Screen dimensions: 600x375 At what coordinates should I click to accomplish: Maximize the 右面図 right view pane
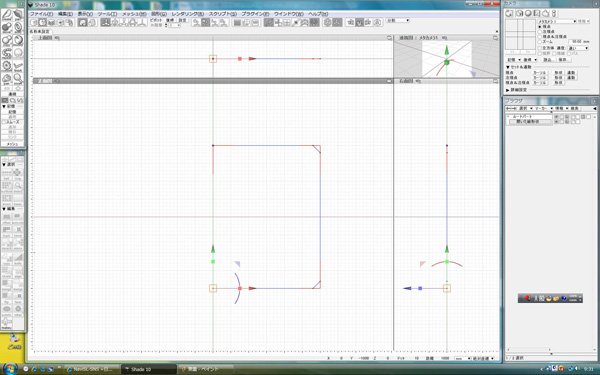click(496, 81)
